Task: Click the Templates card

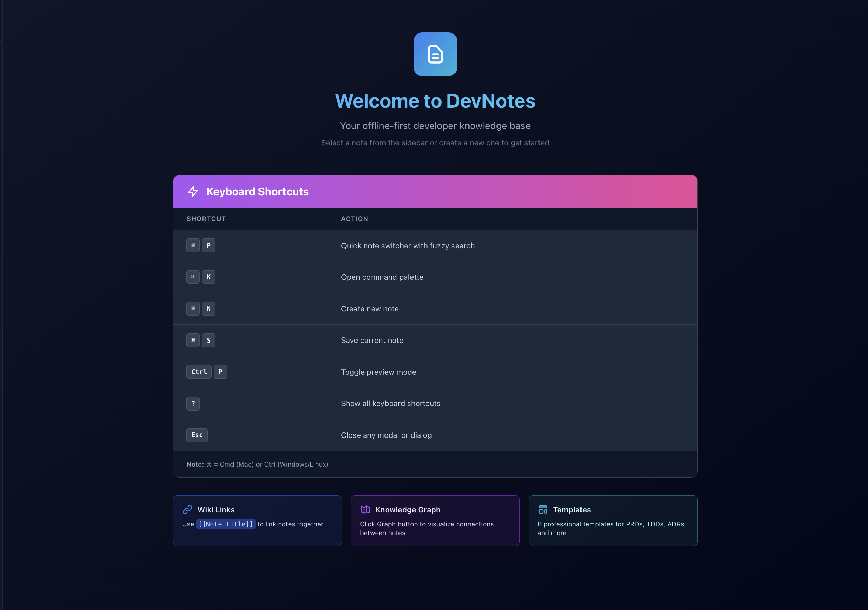Action: [x=613, y=521]
